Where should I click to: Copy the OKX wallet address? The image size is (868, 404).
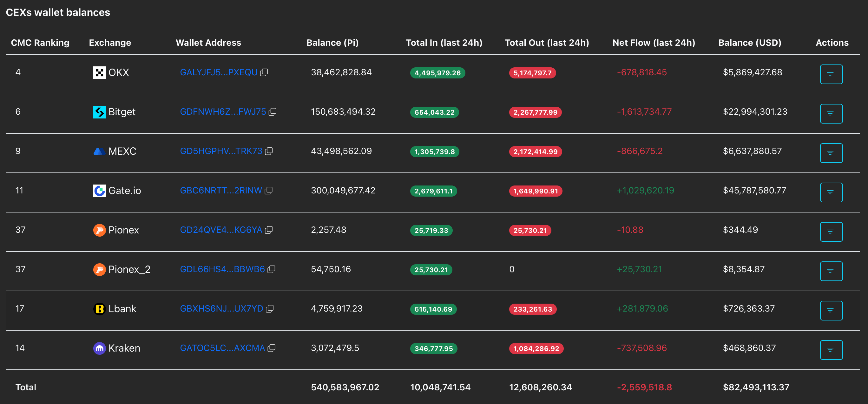point(264,72)
